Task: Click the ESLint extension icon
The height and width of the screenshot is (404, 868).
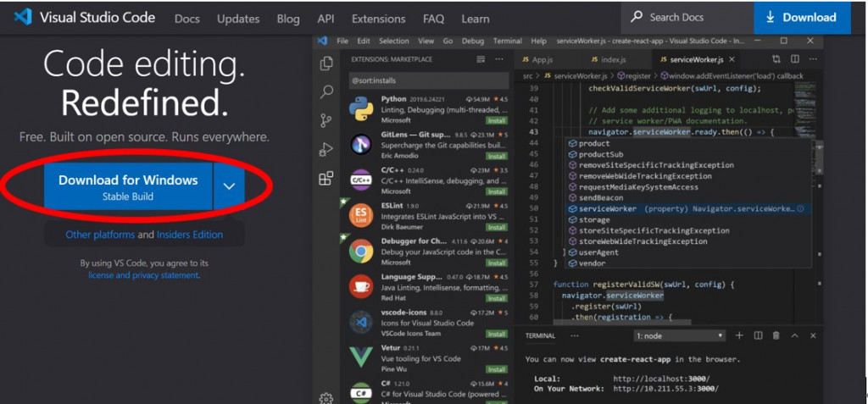Action: point(361,216)
